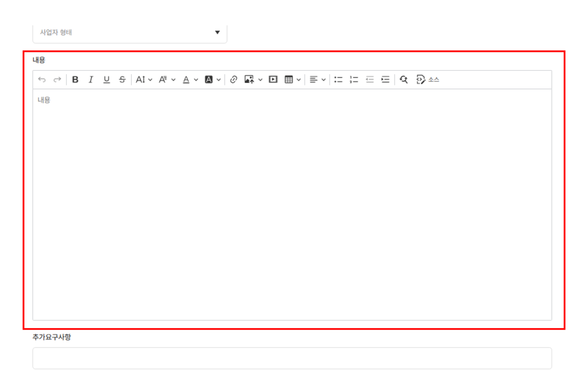This screenshot has width=588, height=381.
Task: Toggle italic formatting
Action: (91, 79)
